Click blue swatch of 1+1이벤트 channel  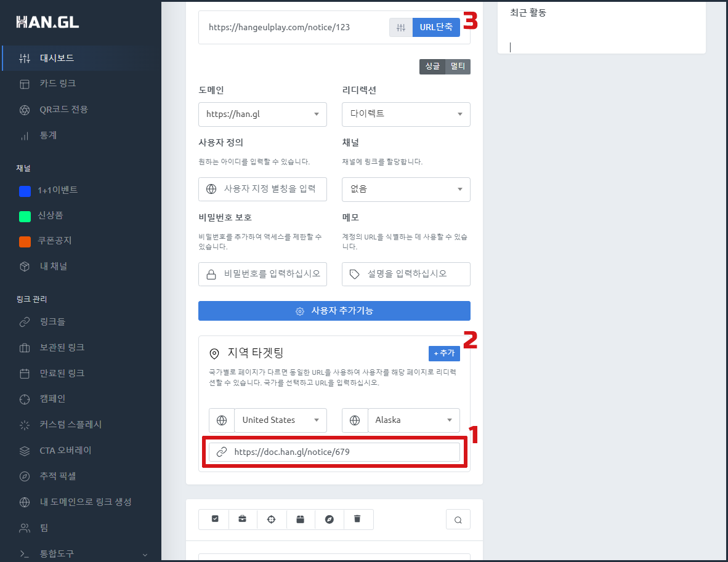pyautogui.click(x=25, y=191)
